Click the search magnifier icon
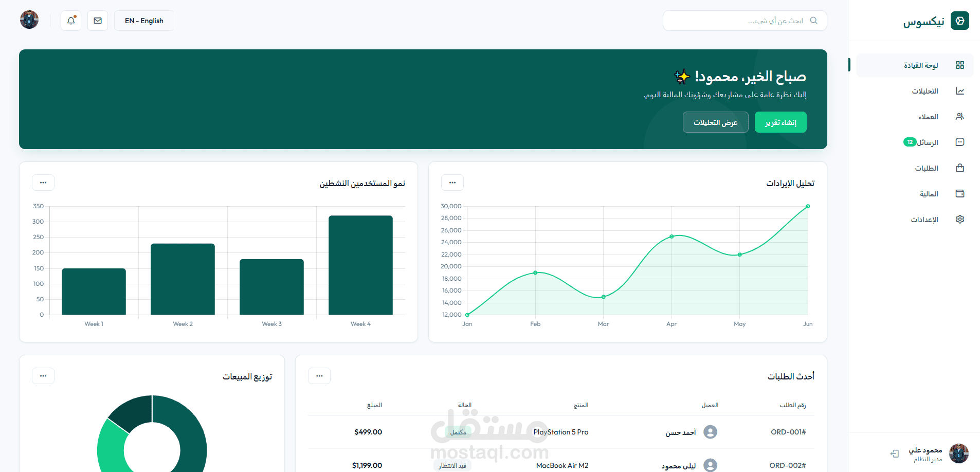Image resolution: width=980 pixels, height=472 pixels. click(x=813, y=21)
